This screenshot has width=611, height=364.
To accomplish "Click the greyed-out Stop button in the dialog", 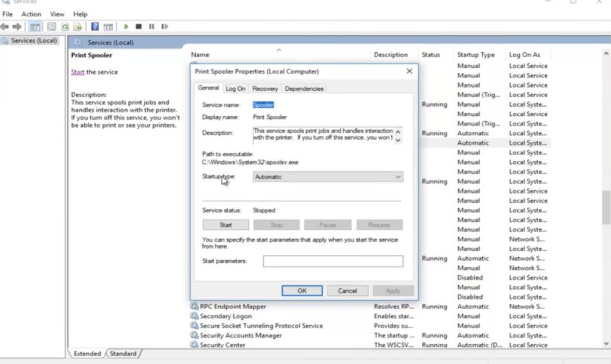I will (276, 225).
